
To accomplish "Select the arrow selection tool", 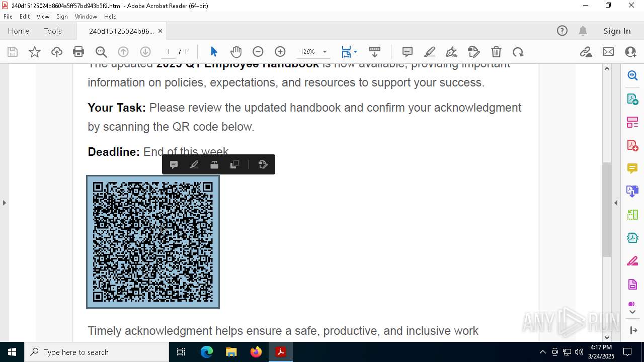I will 214,52.
